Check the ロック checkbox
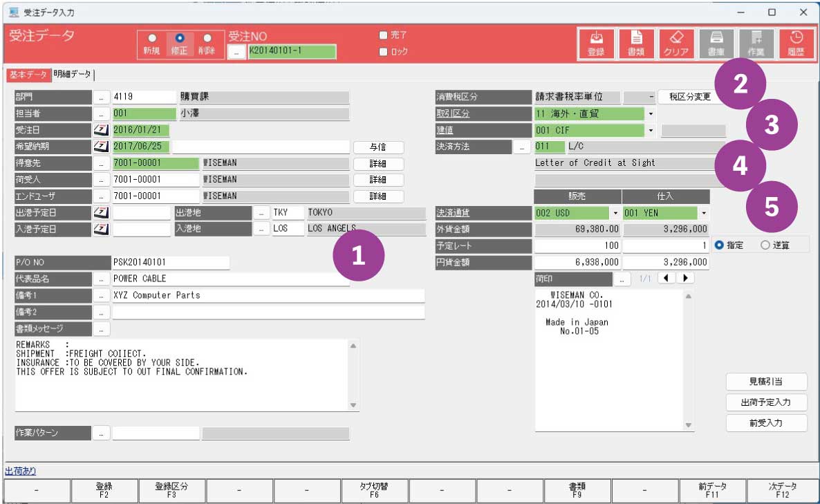The image size is (820, 504). [383, 51]
